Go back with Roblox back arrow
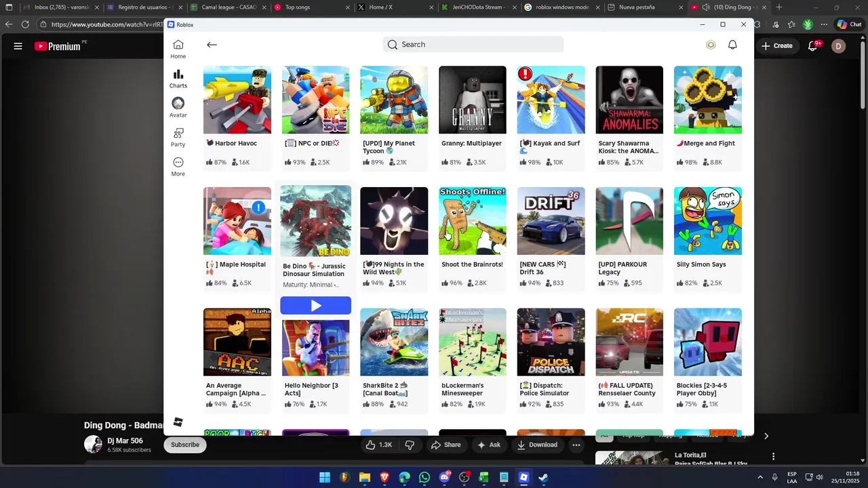The height and width of the screenshot is (488, 868). click(212, 45)
